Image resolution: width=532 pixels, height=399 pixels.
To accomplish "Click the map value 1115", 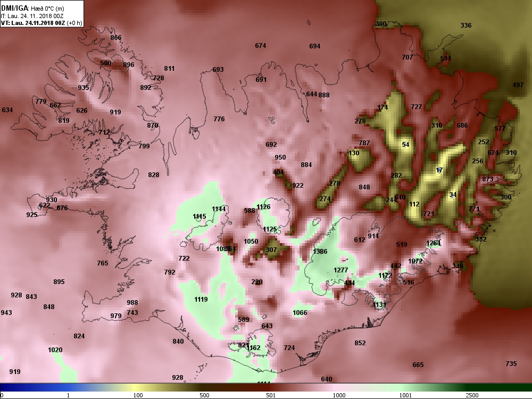I will coord(199,217).
